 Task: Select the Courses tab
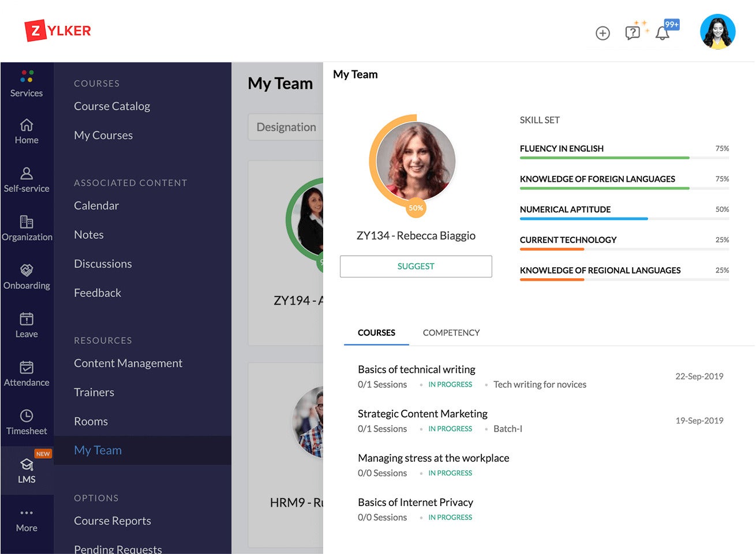[x=376, y=332]
